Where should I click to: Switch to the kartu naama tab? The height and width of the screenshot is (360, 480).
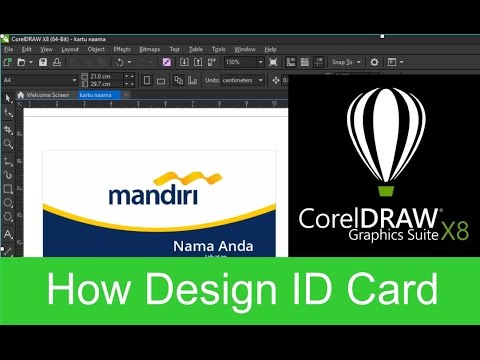coord(99,95)
